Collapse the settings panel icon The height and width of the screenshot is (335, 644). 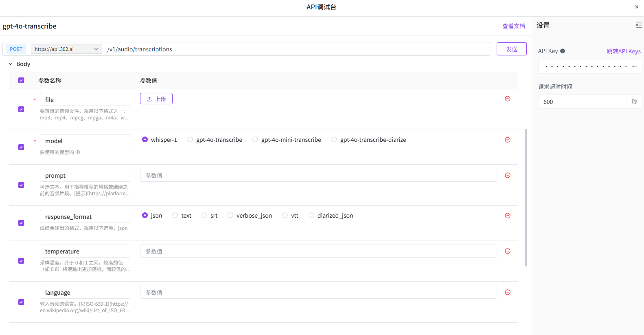638,25
